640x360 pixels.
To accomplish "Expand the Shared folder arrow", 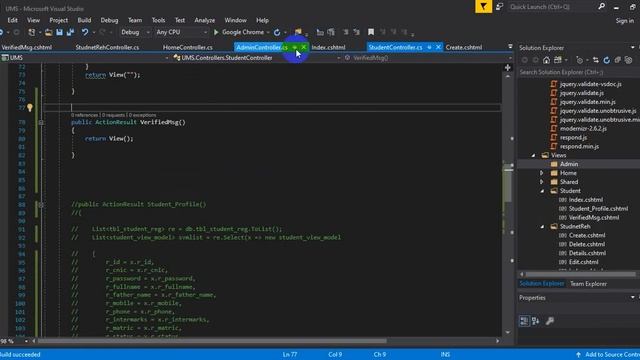I will coord(542,182).
